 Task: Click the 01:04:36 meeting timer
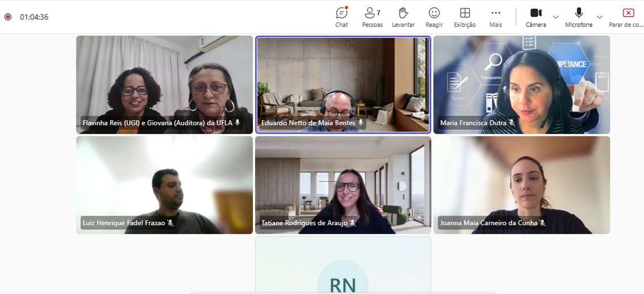(34, 17)
